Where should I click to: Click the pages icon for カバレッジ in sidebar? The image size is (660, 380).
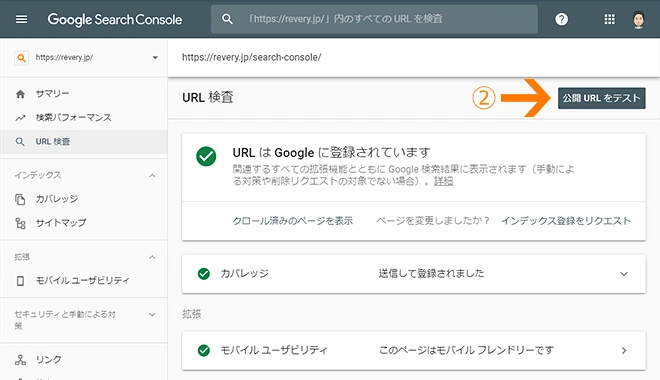click(20, 199)
